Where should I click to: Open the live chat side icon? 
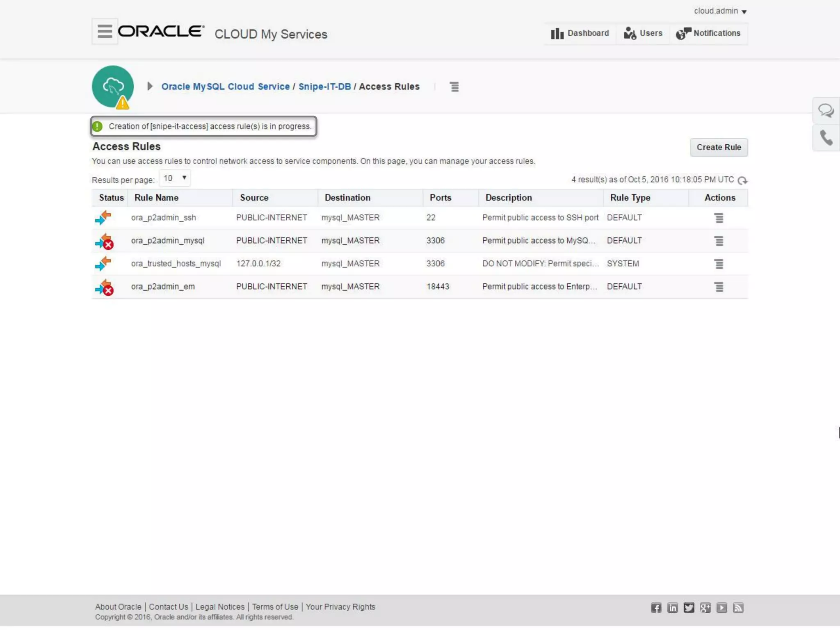point(826,110)
